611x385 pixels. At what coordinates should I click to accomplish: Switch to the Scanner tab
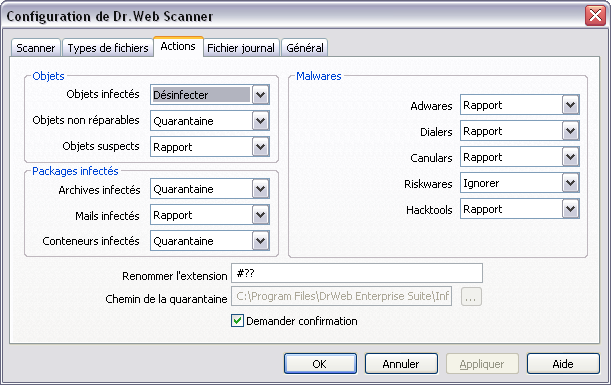coord(35,48)
